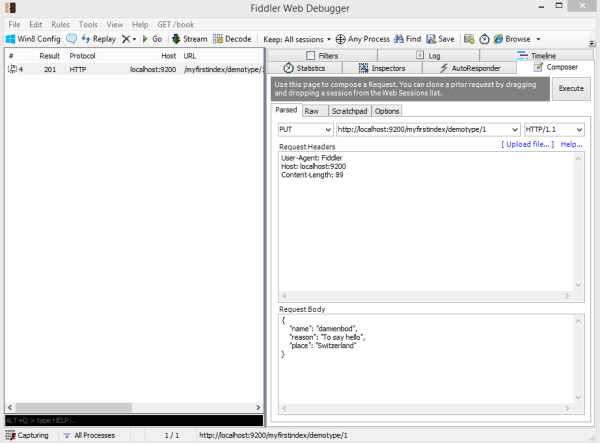
Task: Click the Win8 Config toolbar icon
Action: coord(11,39)
